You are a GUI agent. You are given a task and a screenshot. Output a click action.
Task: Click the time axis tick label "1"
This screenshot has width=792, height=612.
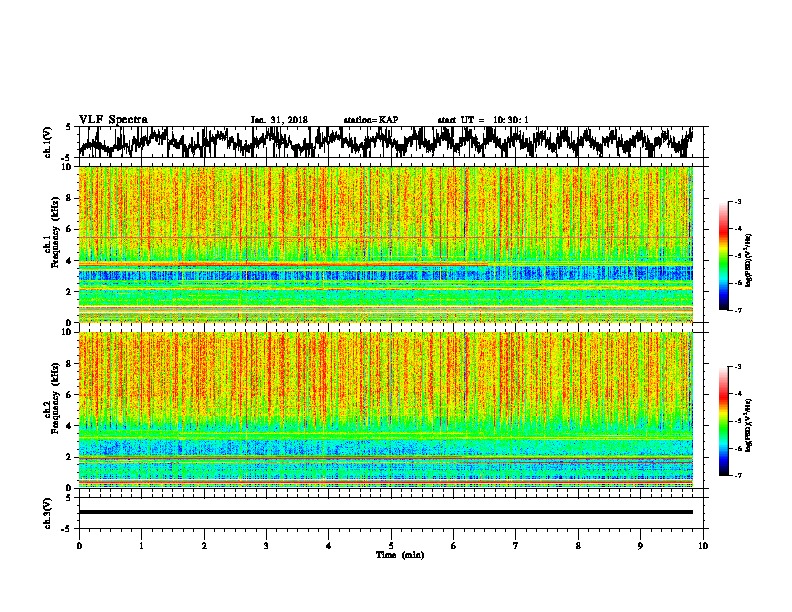[x=141, y=546]
